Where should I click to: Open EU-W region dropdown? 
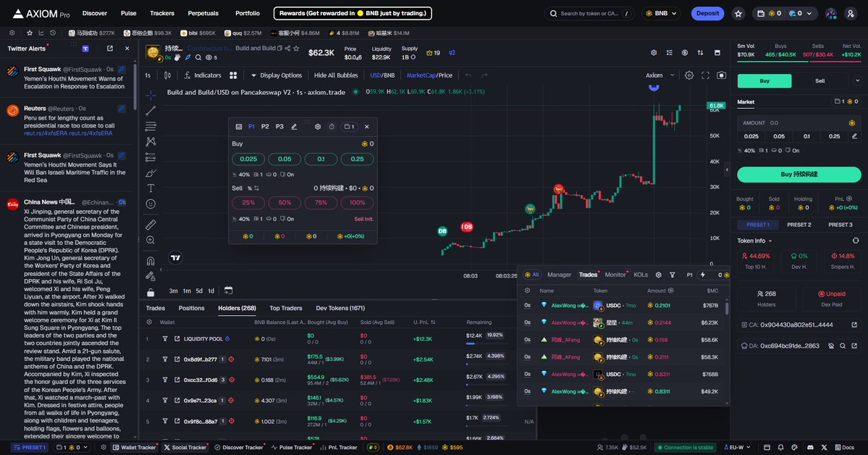tap(737, 447)
